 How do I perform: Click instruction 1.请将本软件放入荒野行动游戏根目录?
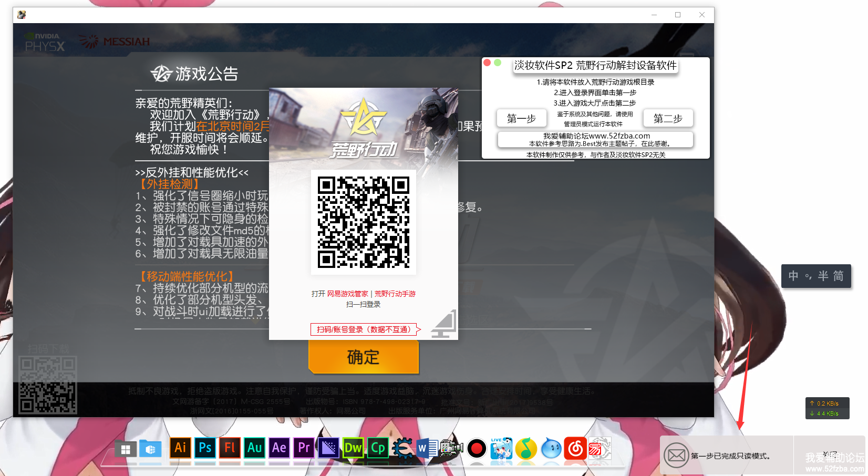click(595, 82)
